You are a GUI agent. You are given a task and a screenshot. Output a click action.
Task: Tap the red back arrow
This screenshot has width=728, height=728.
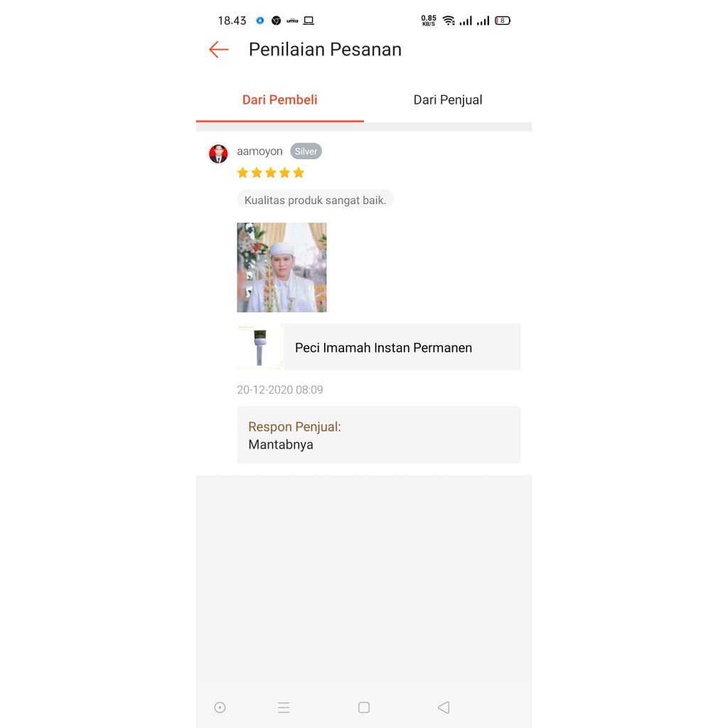pyautogui.click(x=219, y=49)
